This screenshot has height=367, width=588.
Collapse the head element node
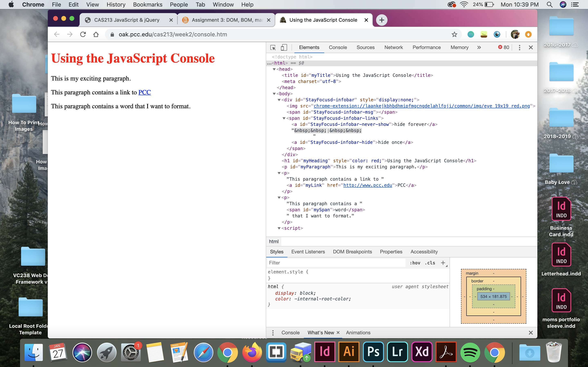coord(274,69)
